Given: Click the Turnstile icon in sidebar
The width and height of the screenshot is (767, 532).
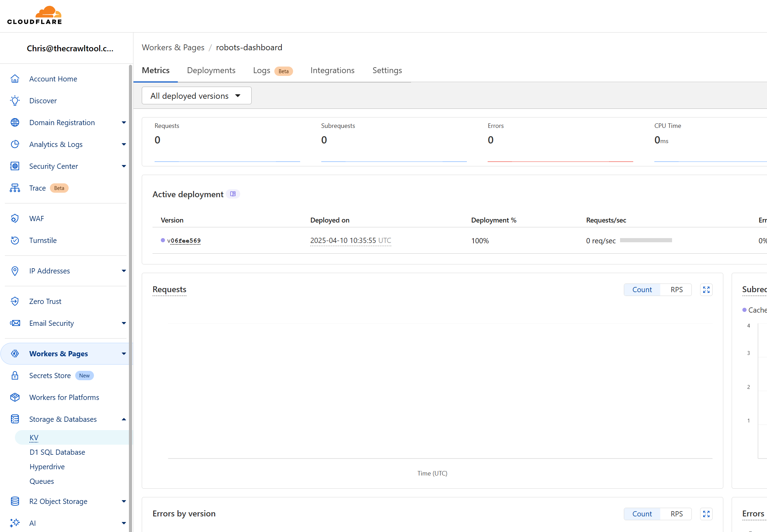Looking at the screenshot, I should [15, 240].
